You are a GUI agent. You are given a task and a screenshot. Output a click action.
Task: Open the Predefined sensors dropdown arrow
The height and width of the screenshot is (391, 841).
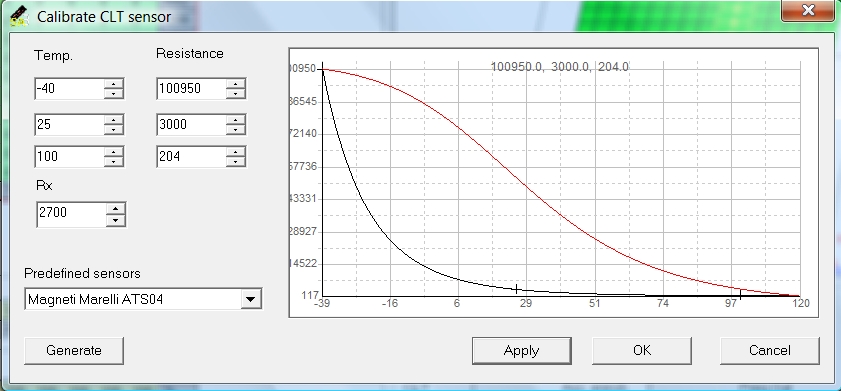[x=250, y=299]
